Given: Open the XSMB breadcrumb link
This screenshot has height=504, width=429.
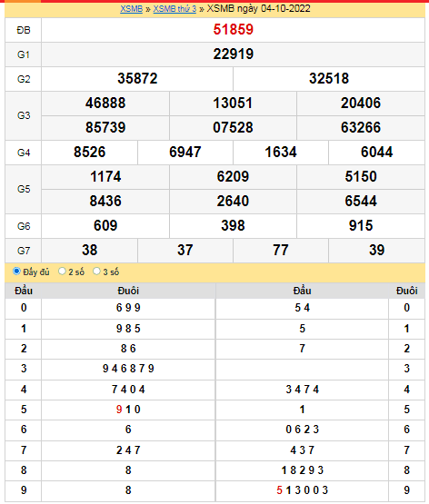Looking at the screenshot, I should tap(131, 9).
